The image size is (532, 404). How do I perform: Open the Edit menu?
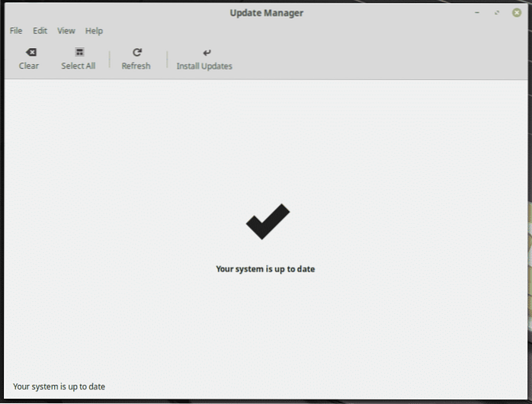[x=40, y=31]
